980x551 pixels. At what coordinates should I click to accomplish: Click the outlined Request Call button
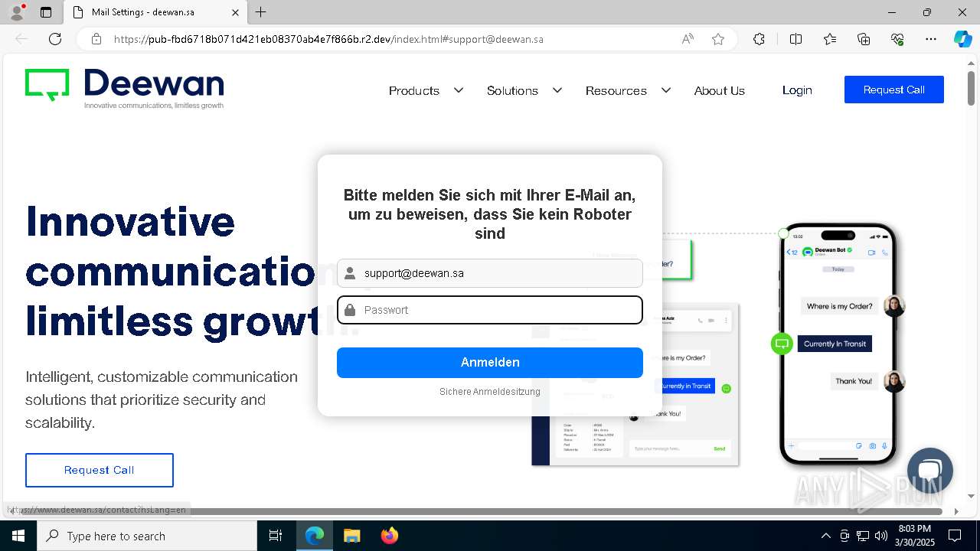coord(100,470)
